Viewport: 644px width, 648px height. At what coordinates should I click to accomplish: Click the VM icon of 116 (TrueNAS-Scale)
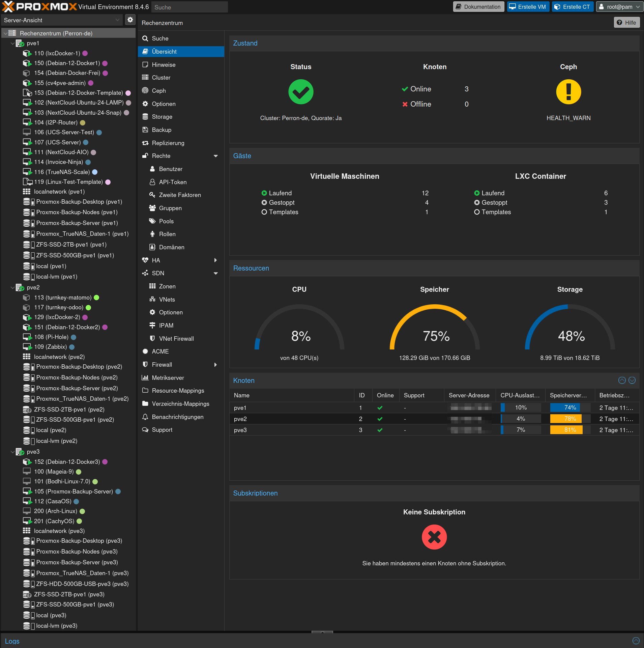27,172
